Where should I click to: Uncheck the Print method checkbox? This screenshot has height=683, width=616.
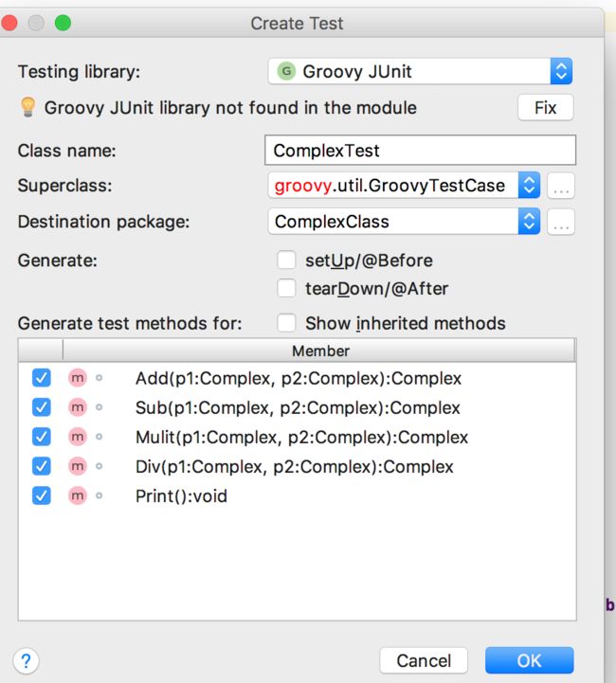click(x=42, y=495)
